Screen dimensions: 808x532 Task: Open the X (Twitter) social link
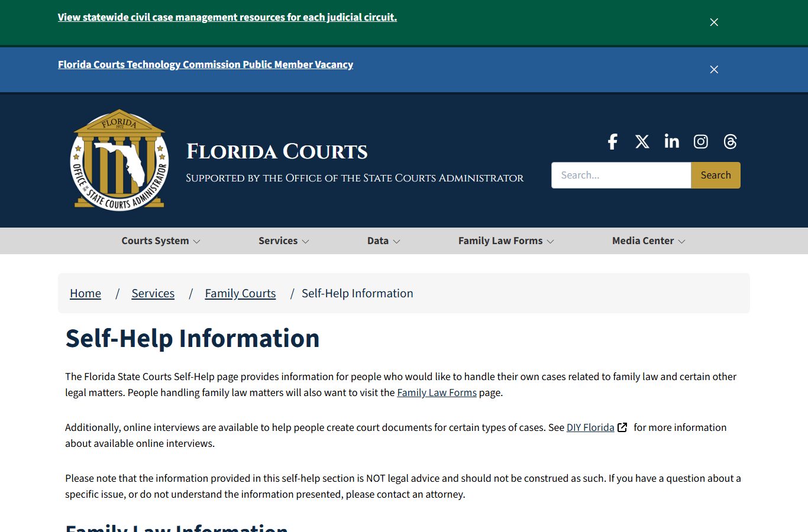click(x=642, y=141)
